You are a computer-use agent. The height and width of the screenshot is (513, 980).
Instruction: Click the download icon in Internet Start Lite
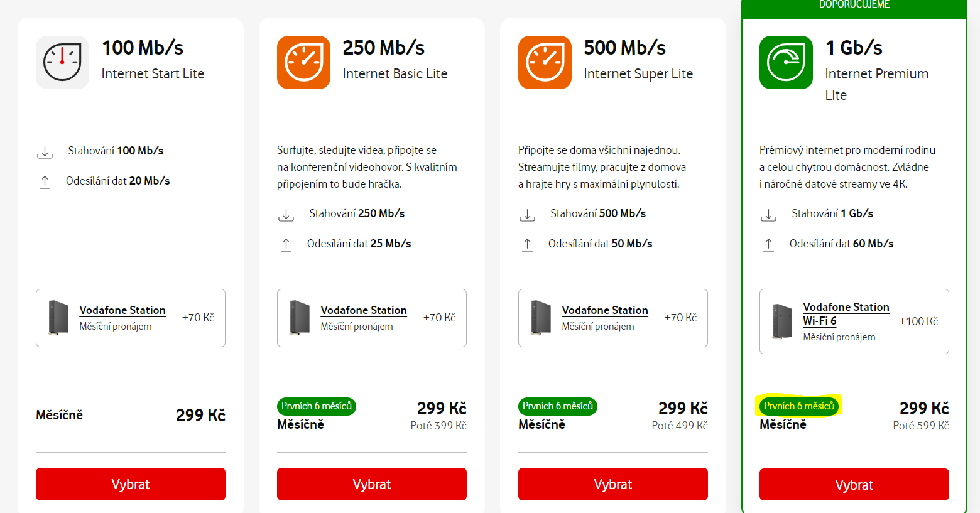coord(45,153)
